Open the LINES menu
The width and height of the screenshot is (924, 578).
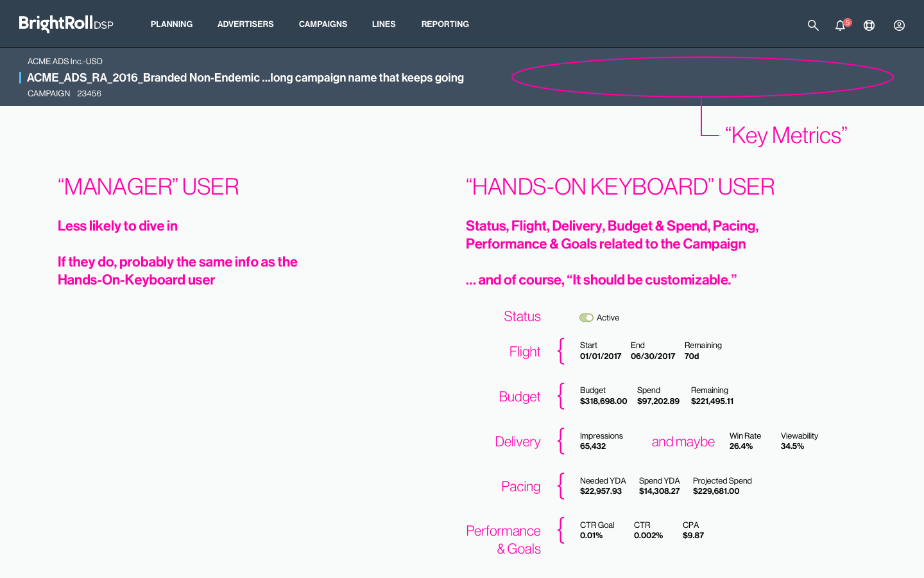pyautogui.click(x=383, y=24)
